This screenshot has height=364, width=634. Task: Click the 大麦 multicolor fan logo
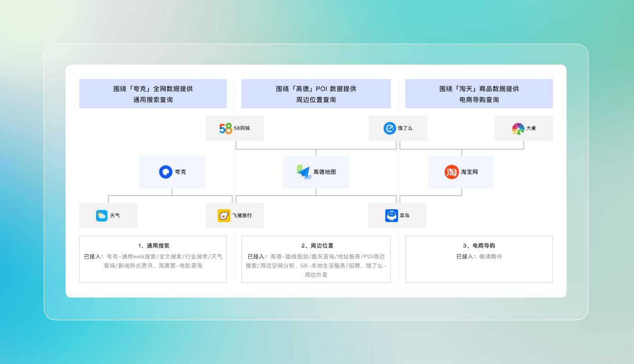point(518,129)
